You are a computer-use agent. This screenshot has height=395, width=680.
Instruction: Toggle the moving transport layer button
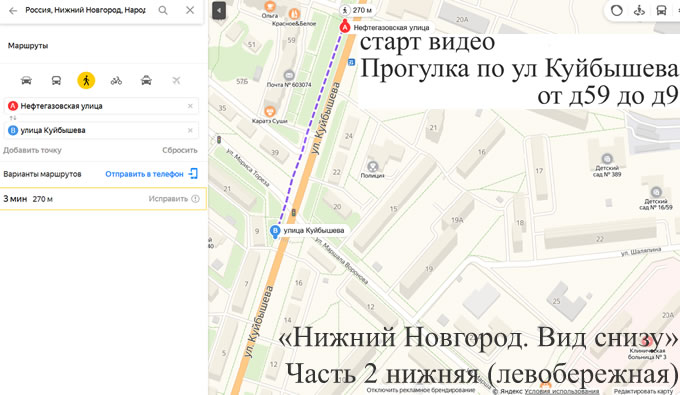coord(661,10)
